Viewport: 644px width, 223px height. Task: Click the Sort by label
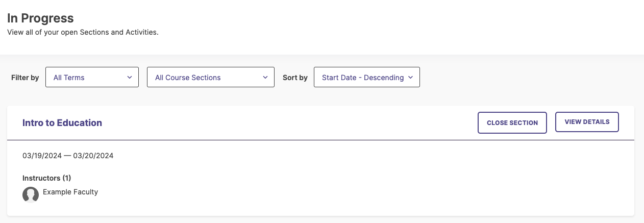295,78
